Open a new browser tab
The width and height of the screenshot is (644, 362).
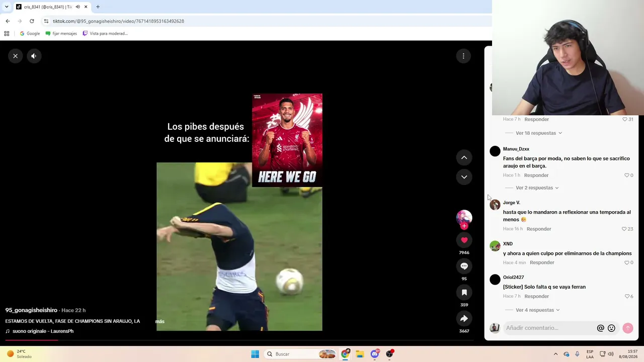tap(98, 7)
